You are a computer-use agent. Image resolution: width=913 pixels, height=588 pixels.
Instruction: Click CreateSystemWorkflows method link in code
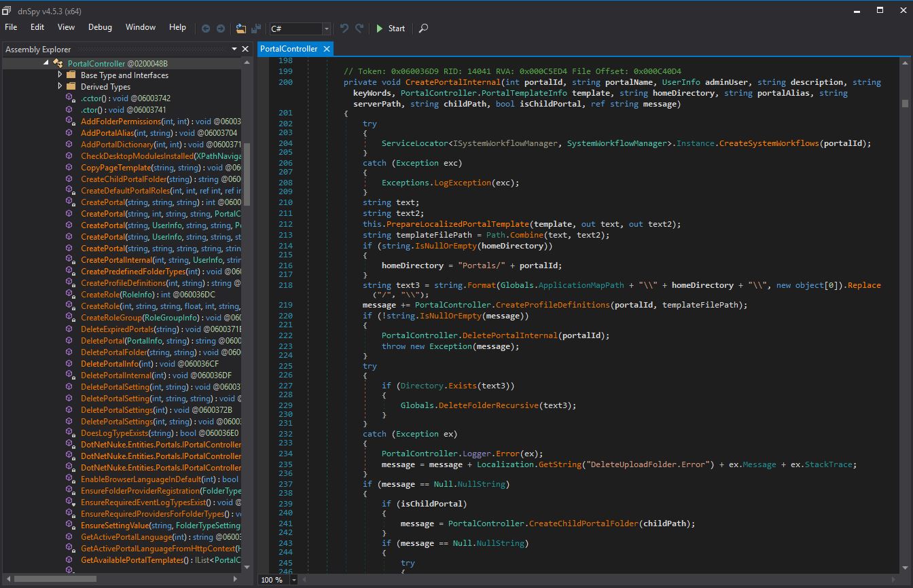(769, 143)
